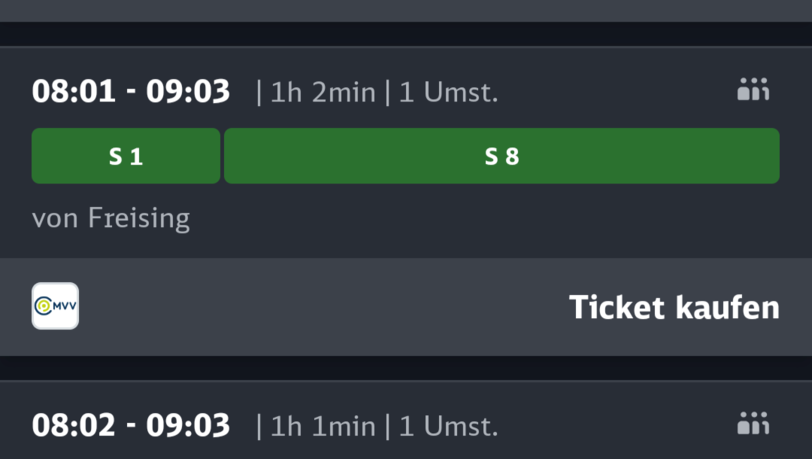
Task: Tap 1 Umst. on the 08:01 connection
Action: (x=448, y=93)
